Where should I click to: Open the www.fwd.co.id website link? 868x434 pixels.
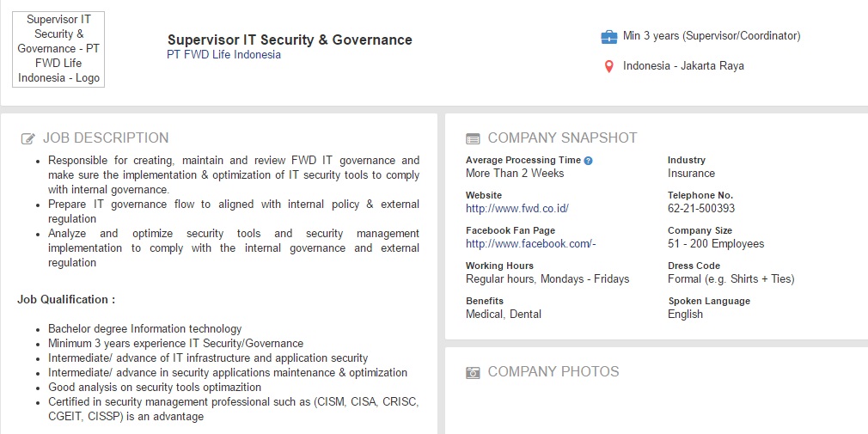(517, 208)
